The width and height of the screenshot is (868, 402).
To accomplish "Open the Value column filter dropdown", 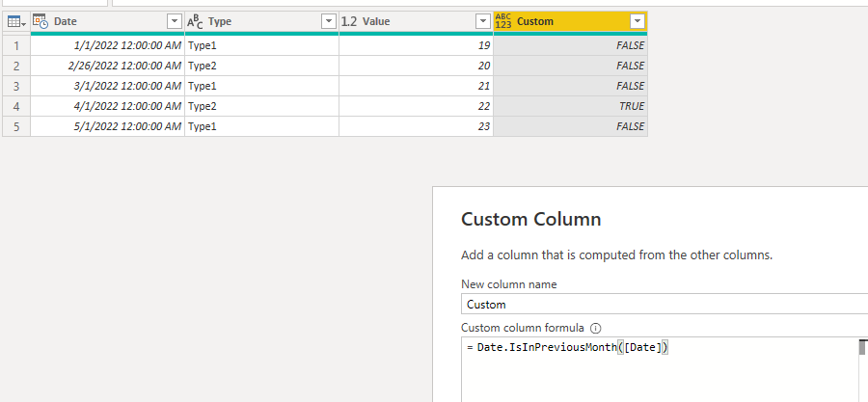I will pyautogui.click(x=482, y=21).
